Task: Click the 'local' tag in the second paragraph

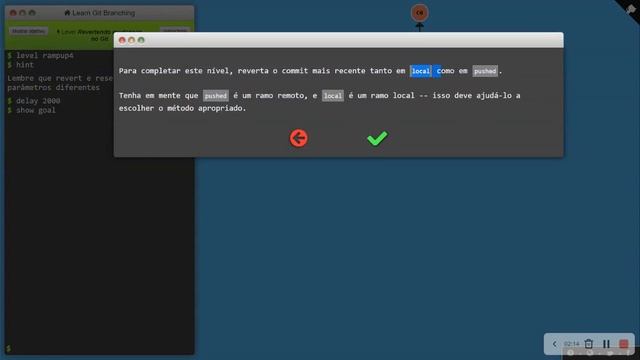Action: click(x=333, y=96)
